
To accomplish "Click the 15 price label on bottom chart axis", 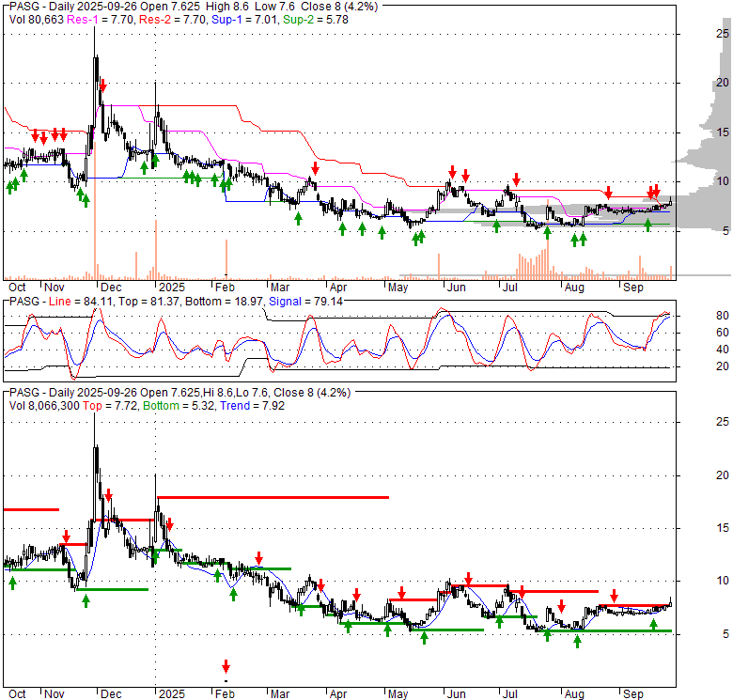I will pos(723,528).
